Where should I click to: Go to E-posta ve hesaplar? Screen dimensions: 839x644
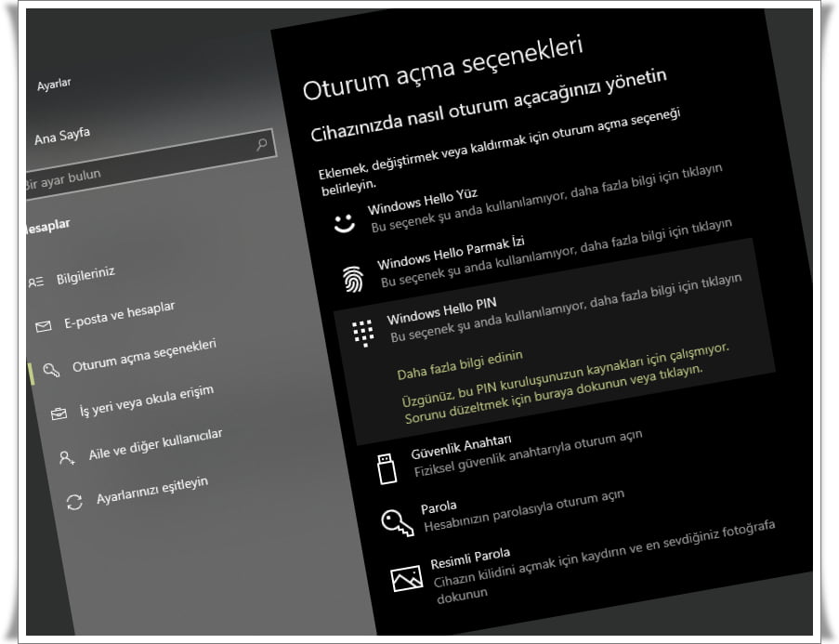(119, 315)
